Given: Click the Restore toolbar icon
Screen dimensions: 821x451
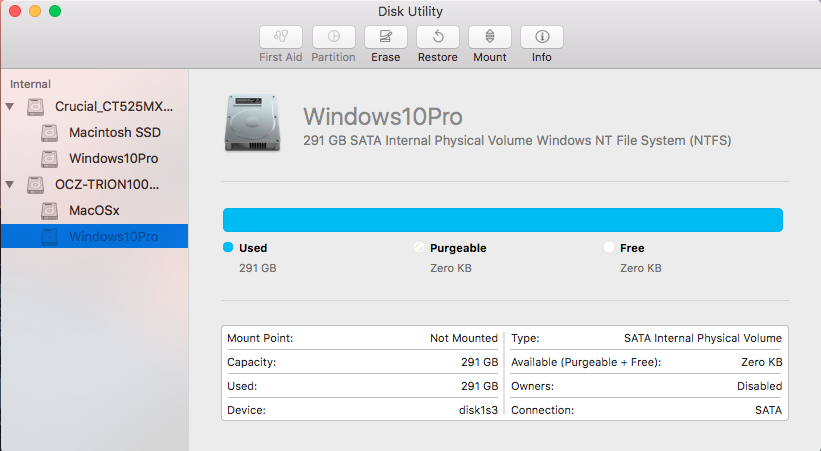Looking at the screenshot, I should click(x=438, y=37).
